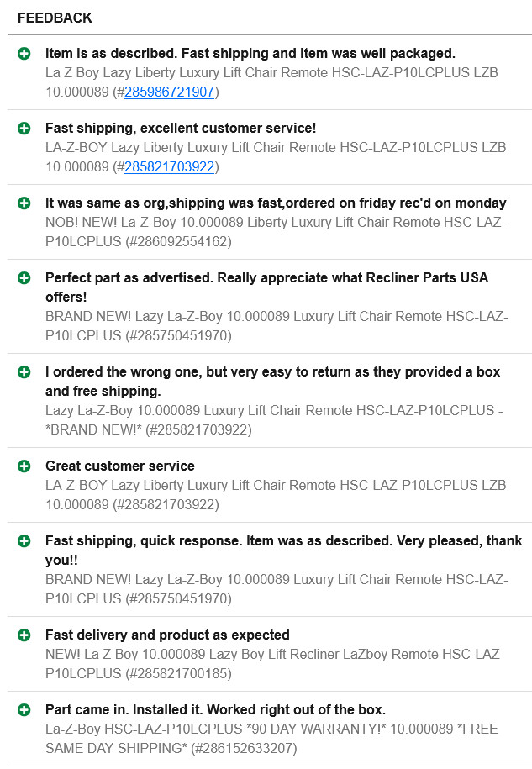The height and width of the screenshot is (769, 532).
Task: Click the "Lazy Boy Lift Recliner LaZboy Remote" item title
Action: pyautogui.click(x=275, y=654)
